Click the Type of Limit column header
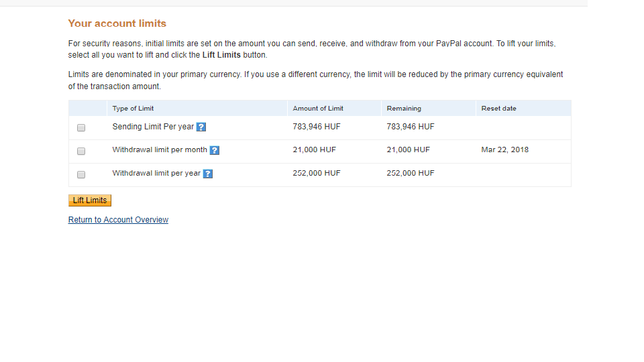 point(133,109)
